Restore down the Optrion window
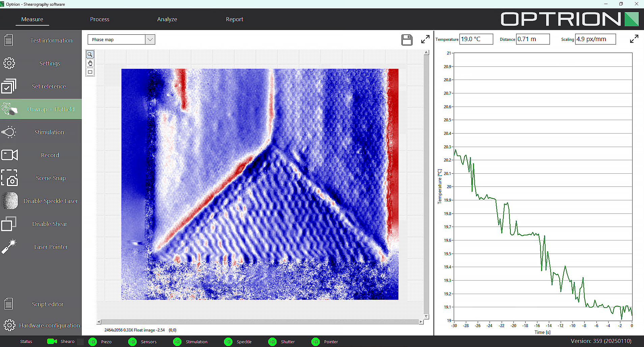The image size is (644, 347). tap(621, 4)
